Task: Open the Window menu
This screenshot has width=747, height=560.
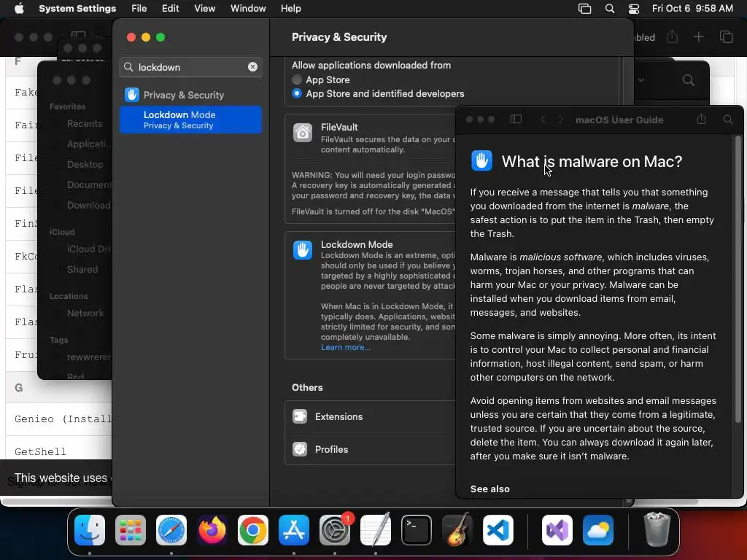Action: [248, 9]
